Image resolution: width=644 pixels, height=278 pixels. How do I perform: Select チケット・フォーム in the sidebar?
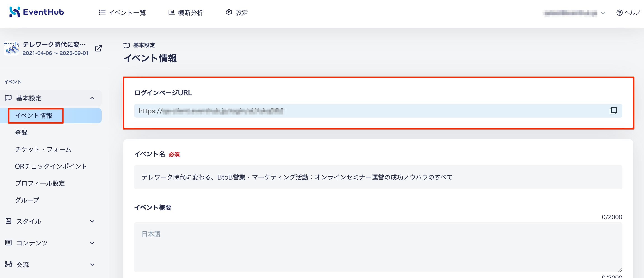pos(43,149)
